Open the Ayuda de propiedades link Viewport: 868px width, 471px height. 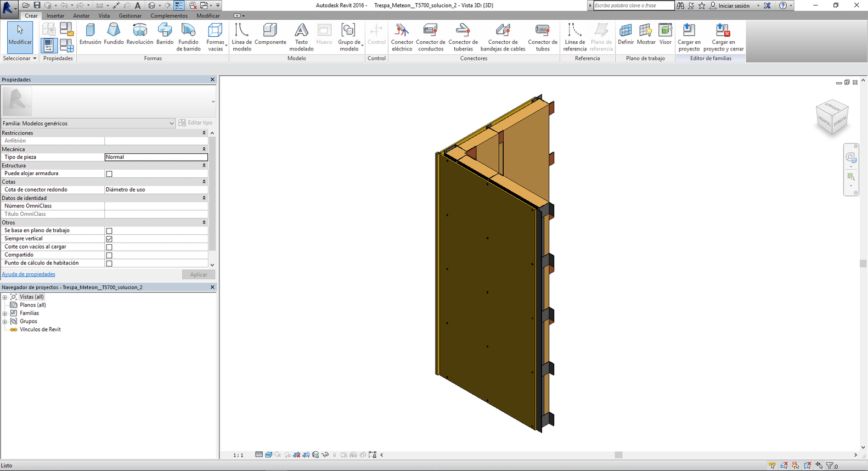29,274
